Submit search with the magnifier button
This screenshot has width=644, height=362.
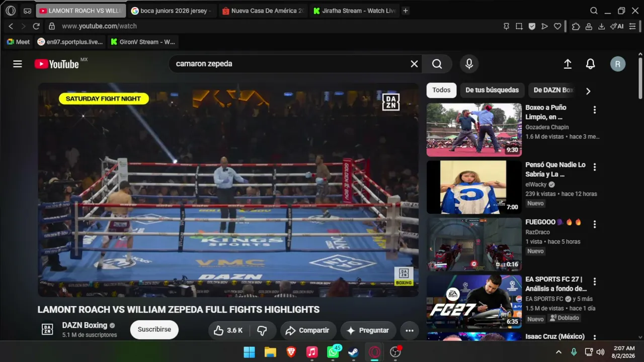[x=437, y=64]
